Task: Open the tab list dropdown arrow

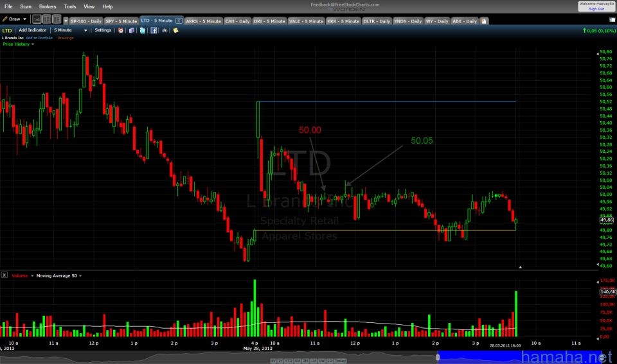Action: click(x=66, y=21)
